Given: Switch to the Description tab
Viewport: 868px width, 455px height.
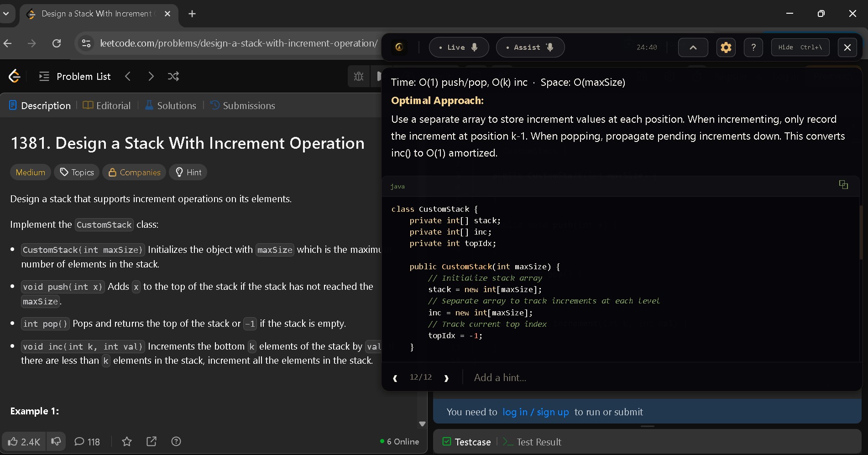Looking at the screenshot, I should 40,105.
